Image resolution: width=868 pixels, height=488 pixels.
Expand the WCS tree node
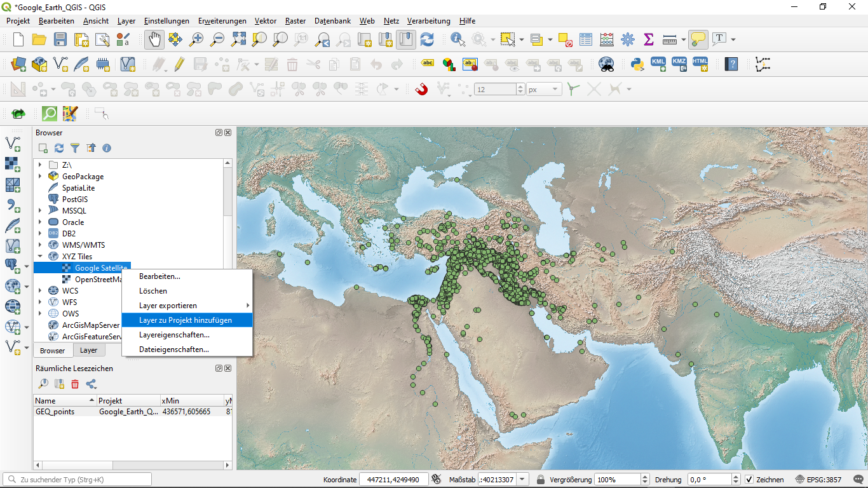pos(40,291)
